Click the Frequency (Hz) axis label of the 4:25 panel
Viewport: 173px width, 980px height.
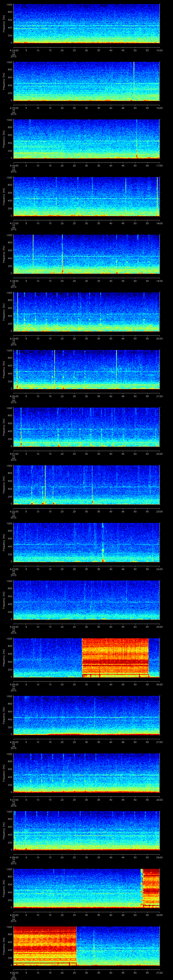[x=4, y=658]
